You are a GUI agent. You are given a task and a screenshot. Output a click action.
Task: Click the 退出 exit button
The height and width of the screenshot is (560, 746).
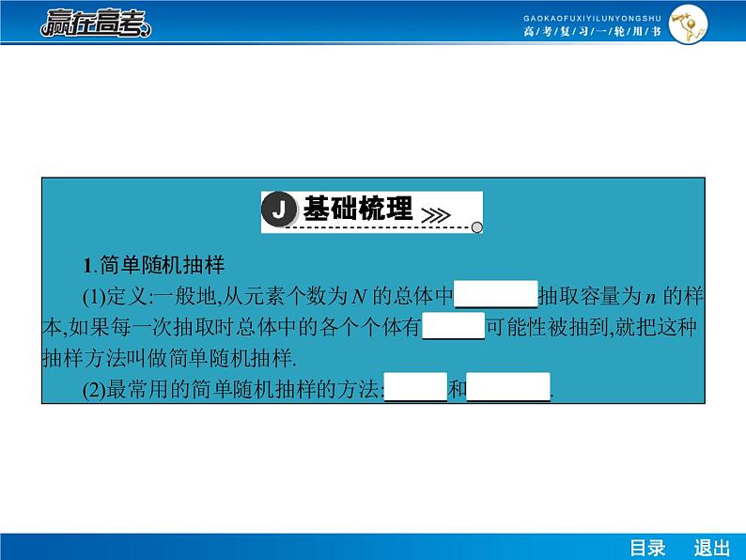(x=712, y=548)
